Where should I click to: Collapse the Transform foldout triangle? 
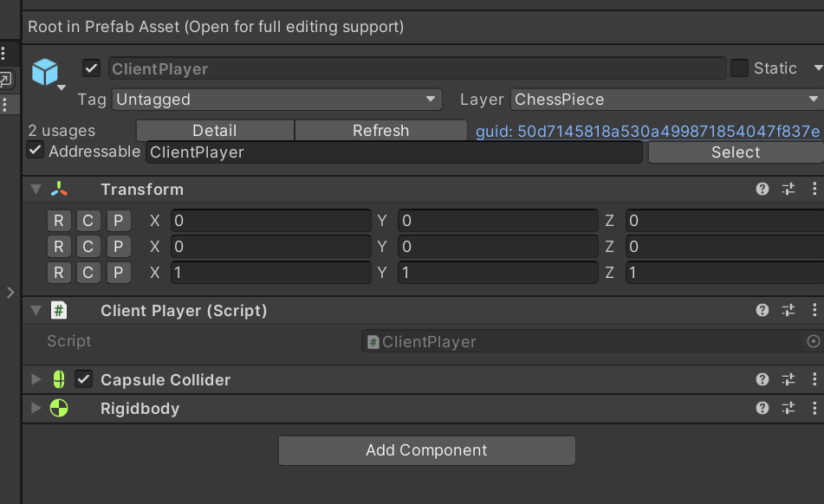tap(34, 189)
